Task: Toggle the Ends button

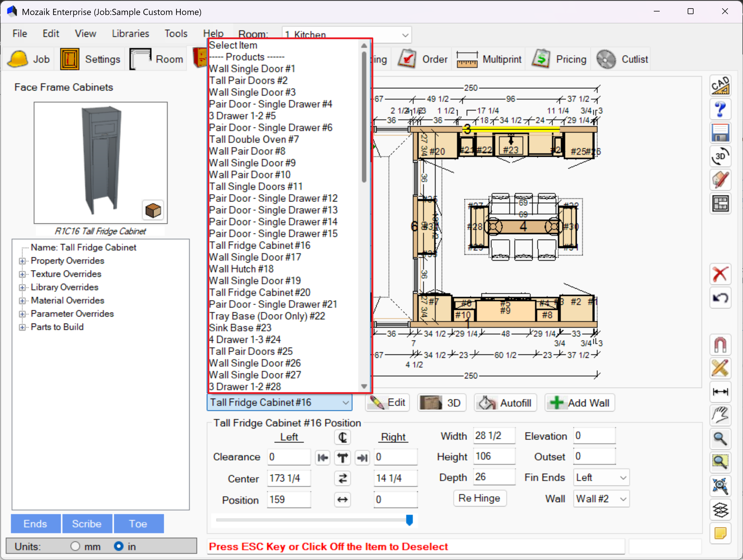Action: click(x=35, y=523)
